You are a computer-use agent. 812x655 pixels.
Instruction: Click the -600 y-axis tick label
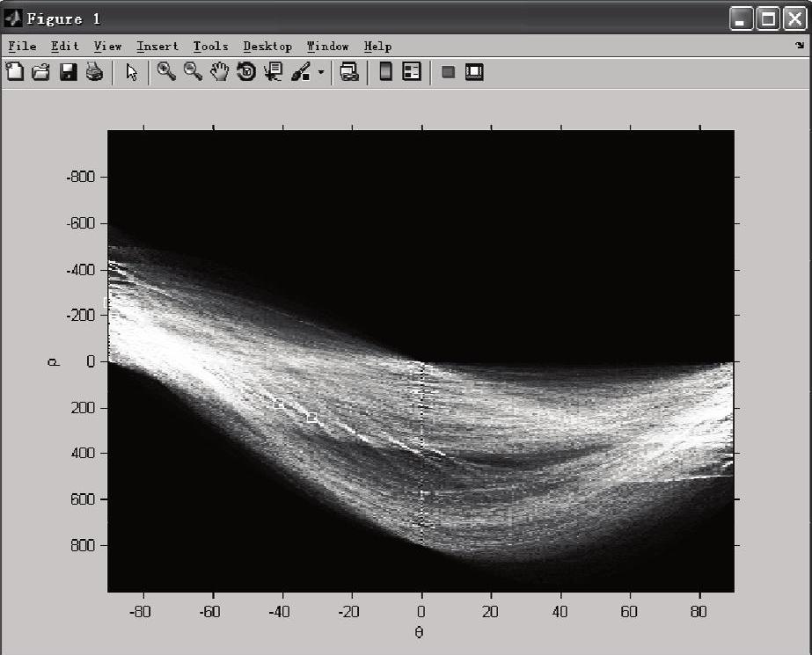coord(81,223)
